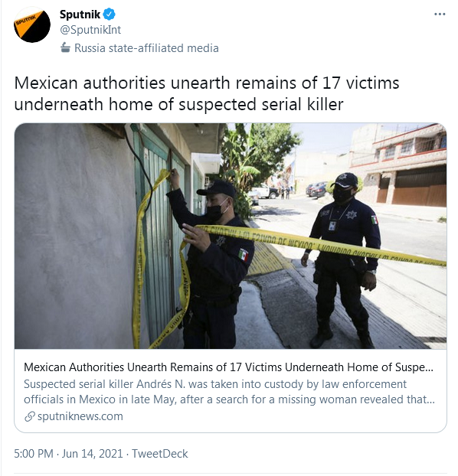Screen dimensions: 458x476
Task: Open card headline Mexican Authorities Unearth Remains
Action: pos(228,367)
